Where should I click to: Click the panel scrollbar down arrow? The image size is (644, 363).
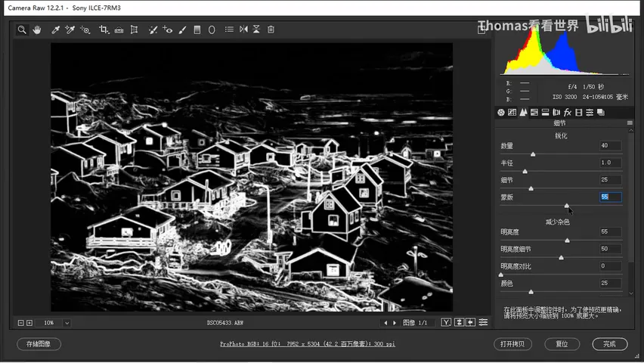pos(631,293)
